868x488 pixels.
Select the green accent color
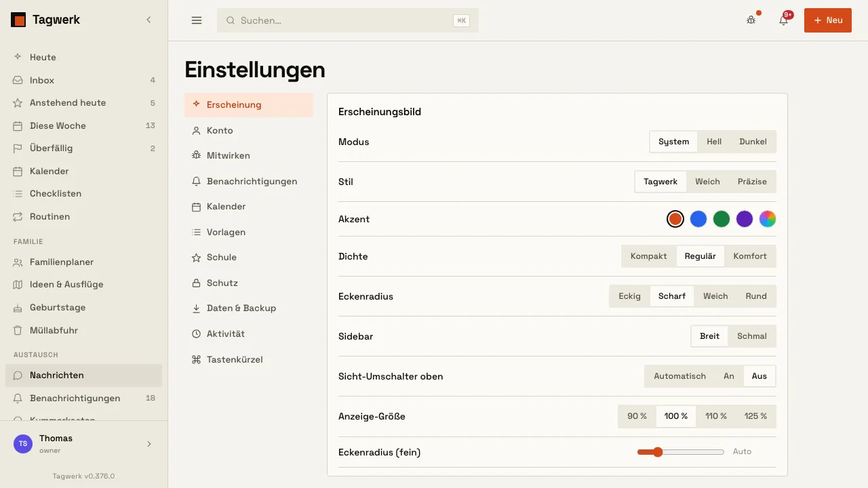pyautogui.click(x=722, y=219)
